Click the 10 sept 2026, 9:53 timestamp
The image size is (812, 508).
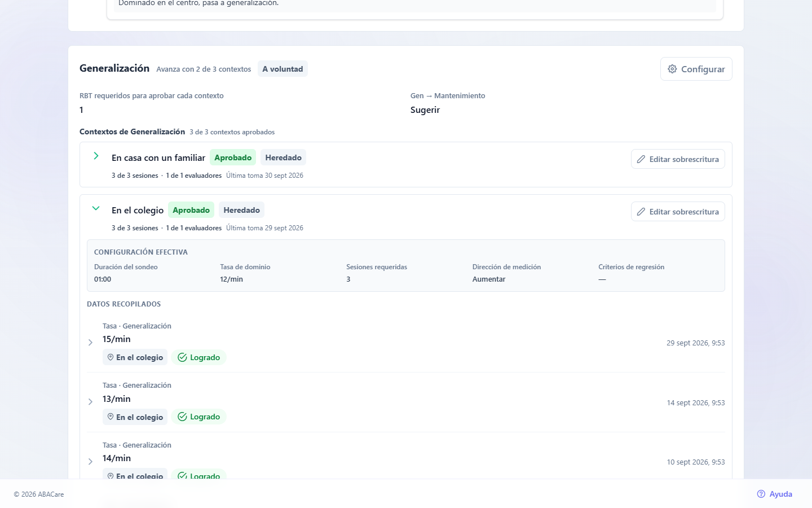click(x=696, y=462)
